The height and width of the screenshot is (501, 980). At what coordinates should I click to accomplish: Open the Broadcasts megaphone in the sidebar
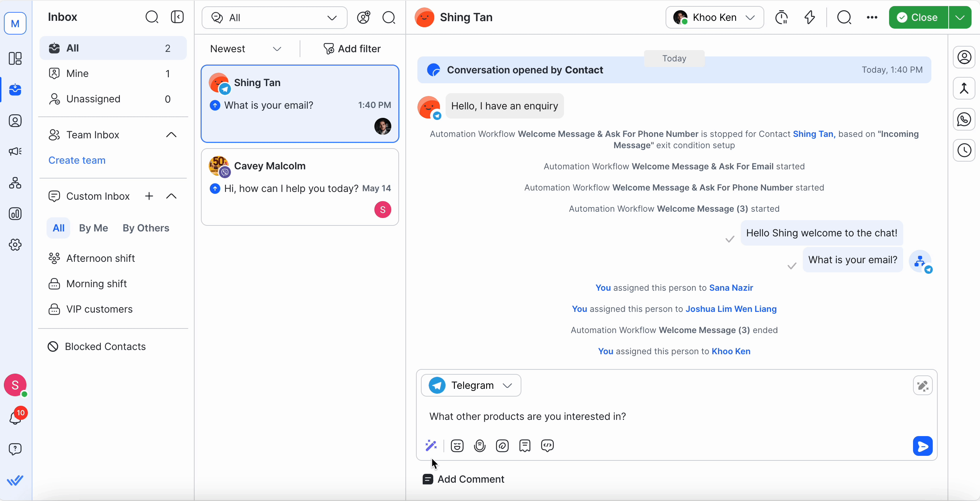[15, 151]
